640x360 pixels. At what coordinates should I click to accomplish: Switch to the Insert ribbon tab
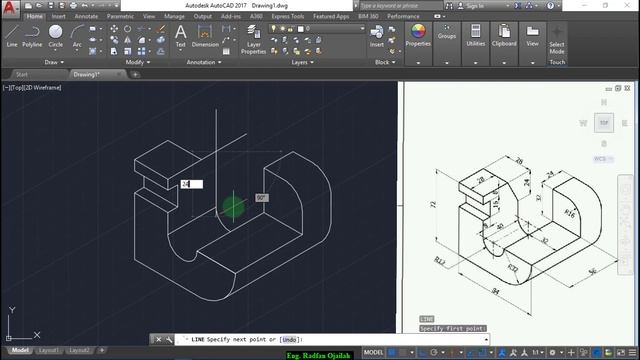(x=58, y=16)
